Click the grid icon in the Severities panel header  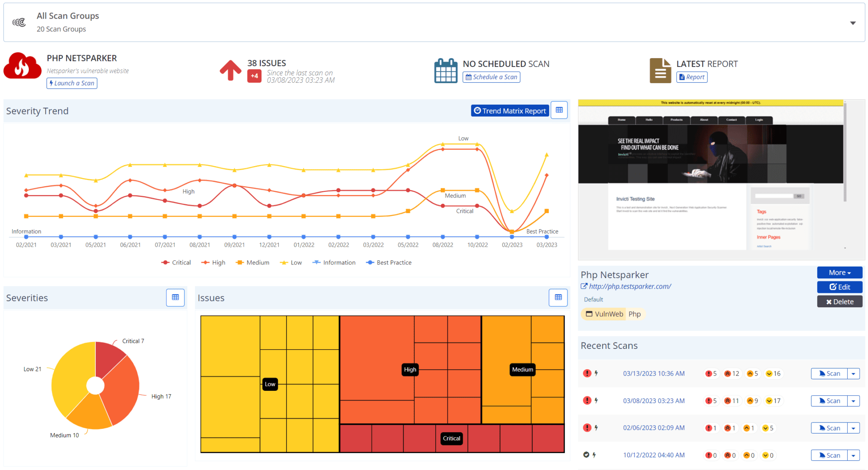(175, 298)
